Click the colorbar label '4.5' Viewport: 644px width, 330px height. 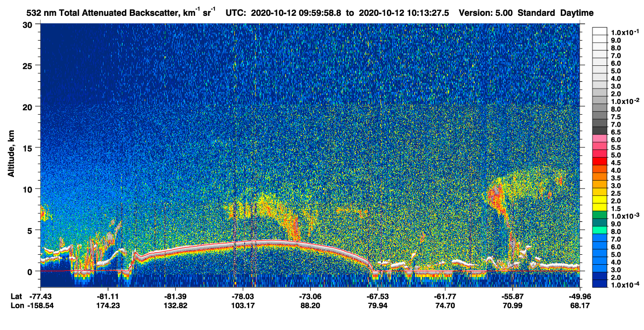tap(616, 163)
